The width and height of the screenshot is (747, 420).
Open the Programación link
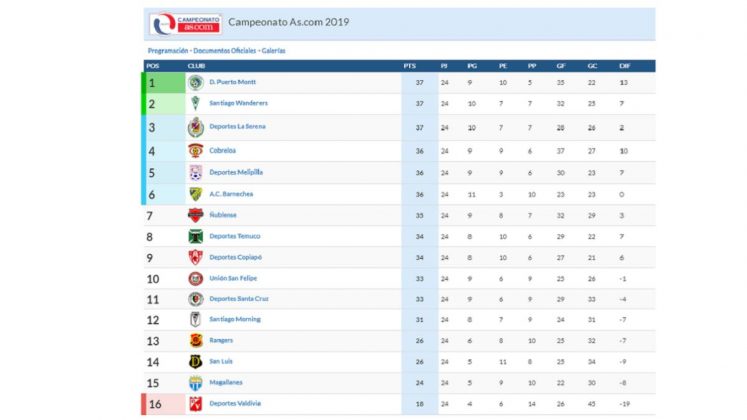tap(168, 50)
